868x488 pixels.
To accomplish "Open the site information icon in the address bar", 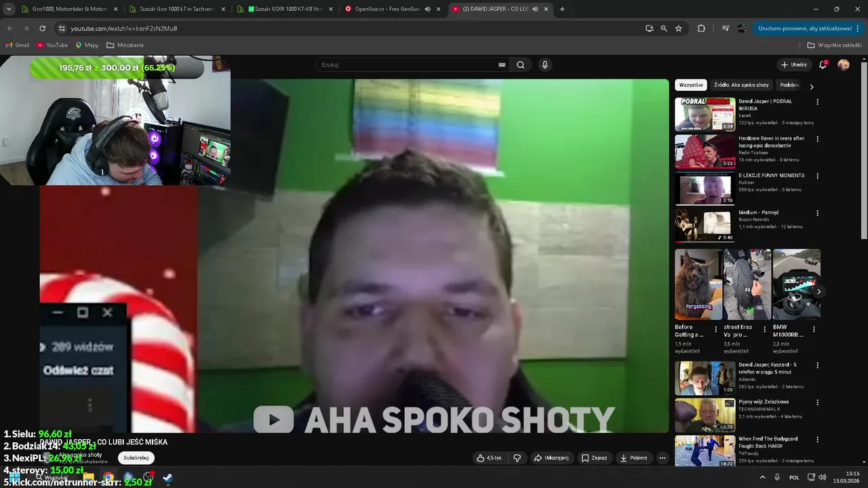I will 62,28.
